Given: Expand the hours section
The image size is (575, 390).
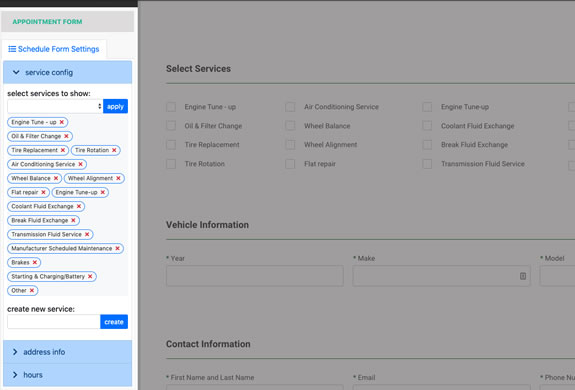Looking at the screenshot, I should [x=67, y=375].
